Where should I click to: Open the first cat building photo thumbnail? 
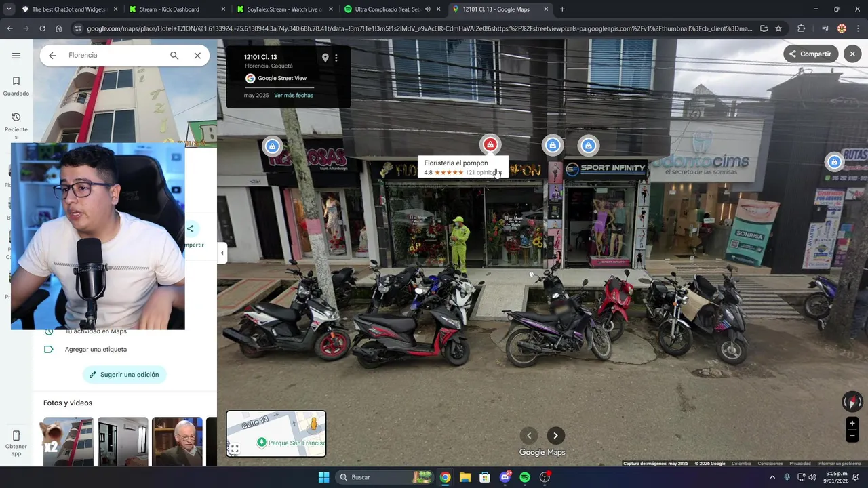(x=68, y=442)
